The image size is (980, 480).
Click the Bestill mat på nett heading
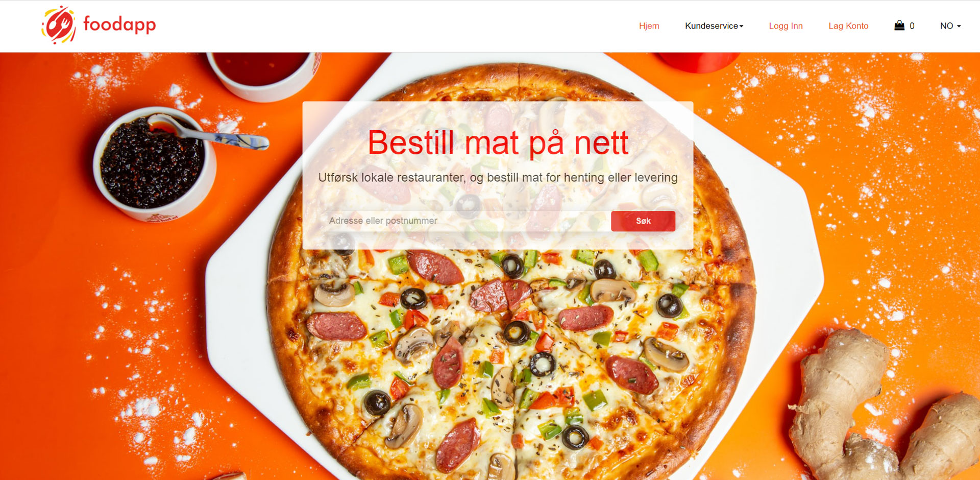pyautogui.click(x=498, y=142)
